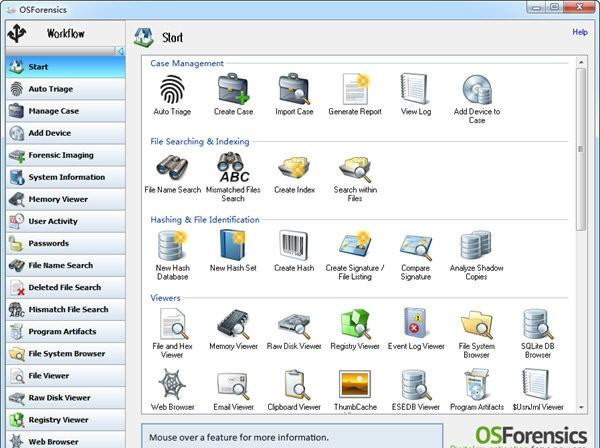The image size is (600, 448).
Task: Open the File and Hex Viewer icon
Action: pos(173,324)
